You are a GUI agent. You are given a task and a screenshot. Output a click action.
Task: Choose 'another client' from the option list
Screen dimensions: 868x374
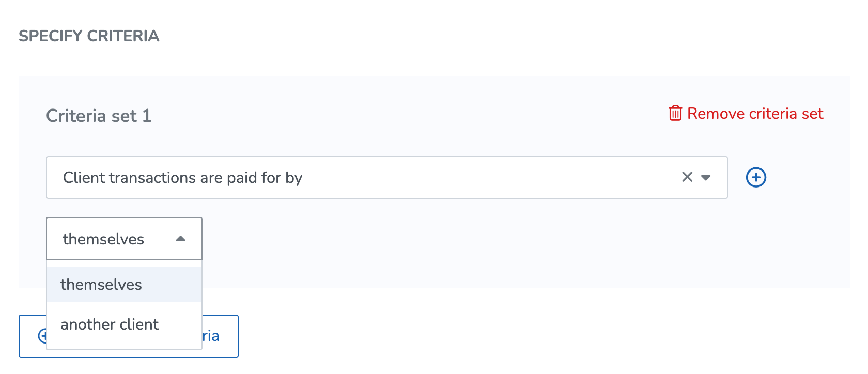pos(124,324)
